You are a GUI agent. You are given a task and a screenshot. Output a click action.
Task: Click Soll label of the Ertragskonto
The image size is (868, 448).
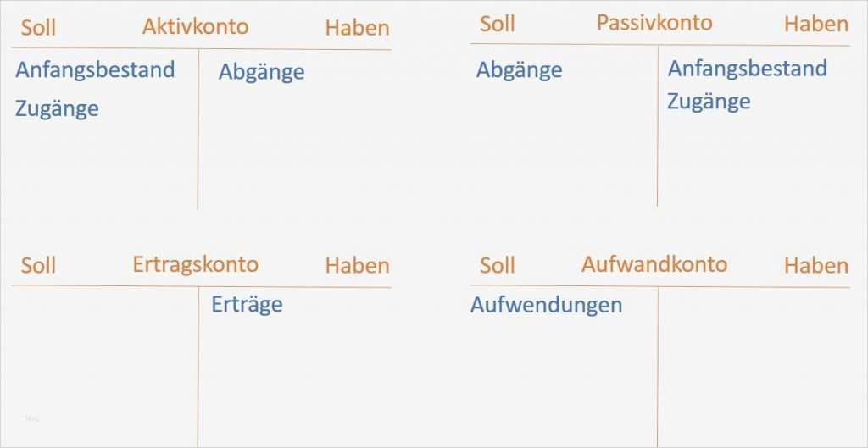(x=38, y=266)
